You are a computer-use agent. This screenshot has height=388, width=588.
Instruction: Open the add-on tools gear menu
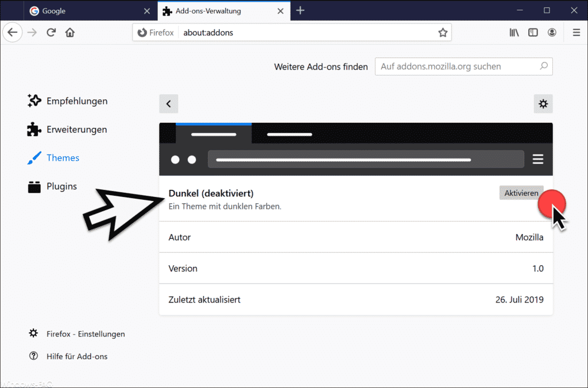pyautogui.click(x=543, y=104)
